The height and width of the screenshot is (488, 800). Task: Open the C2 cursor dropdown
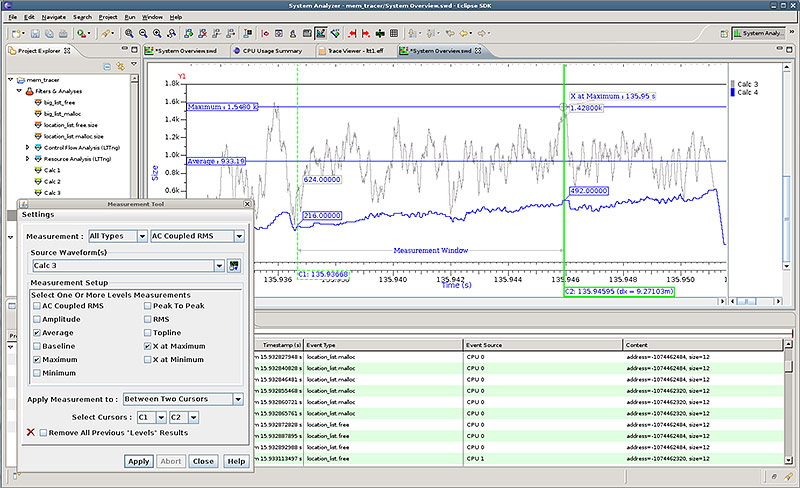pos(193,418)
